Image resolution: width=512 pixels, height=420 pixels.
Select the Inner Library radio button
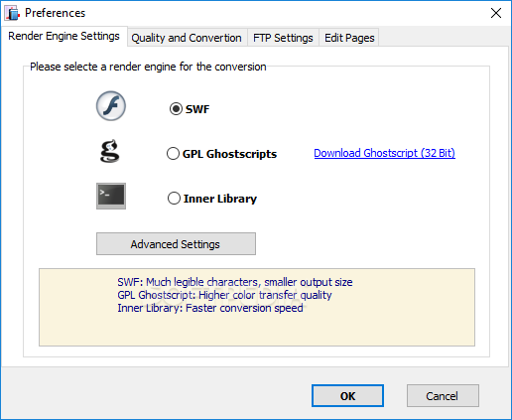tap(174, 199)
